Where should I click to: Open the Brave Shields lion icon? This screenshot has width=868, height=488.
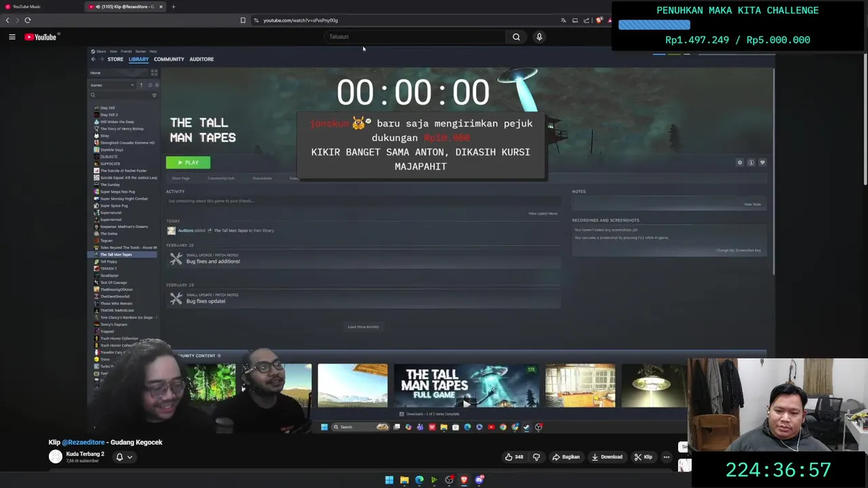(599, 20)
